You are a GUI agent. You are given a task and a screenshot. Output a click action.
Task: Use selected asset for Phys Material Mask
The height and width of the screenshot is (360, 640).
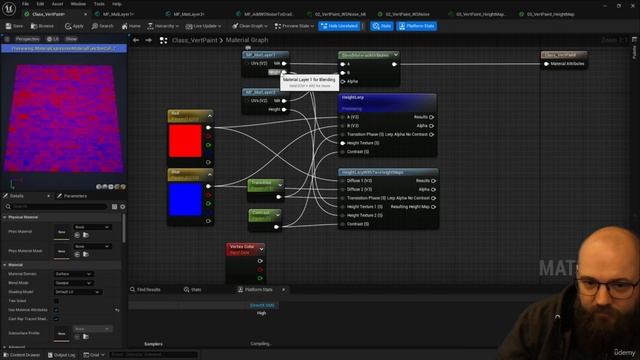point(77,254)
